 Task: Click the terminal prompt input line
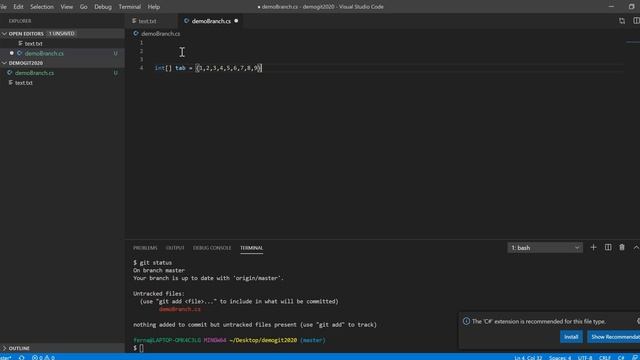(x=139, y=348)
